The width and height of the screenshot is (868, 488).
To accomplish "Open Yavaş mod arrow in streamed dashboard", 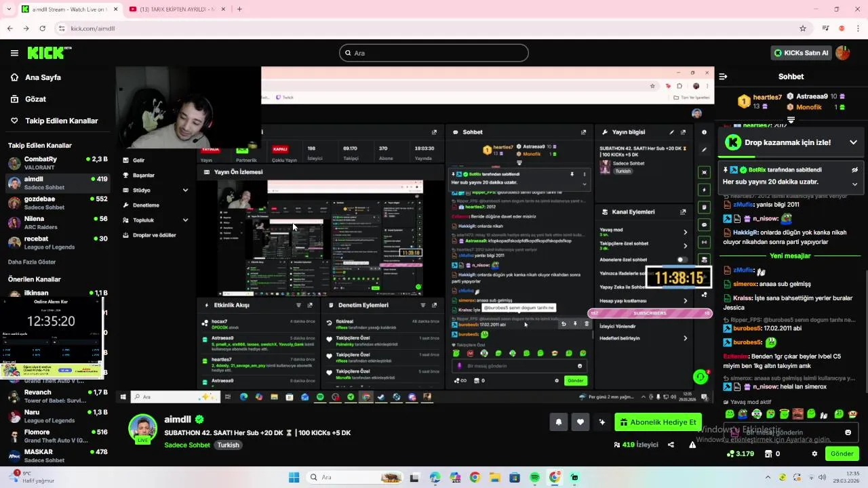I will [685, 232].
